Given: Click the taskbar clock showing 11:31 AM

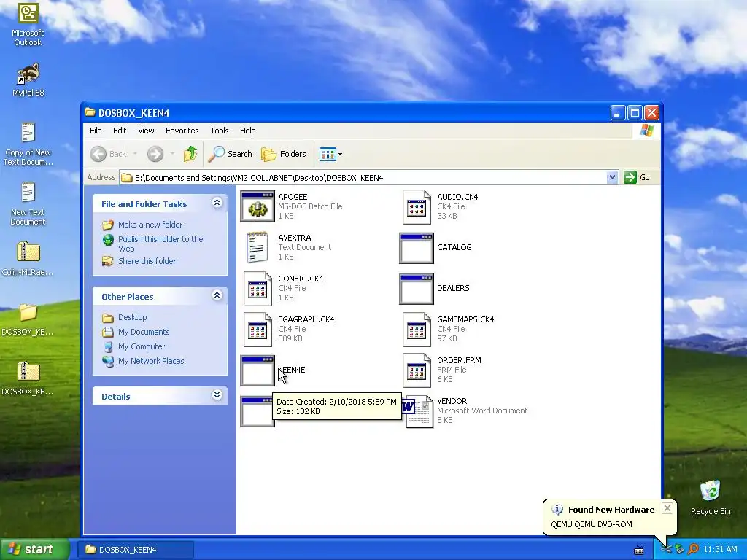Looking at the screenshot, I should (x=720, y=550).
